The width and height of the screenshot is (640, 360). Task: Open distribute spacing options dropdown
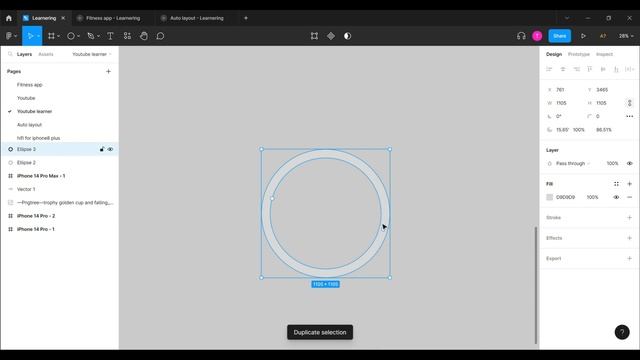pos(630,69)
